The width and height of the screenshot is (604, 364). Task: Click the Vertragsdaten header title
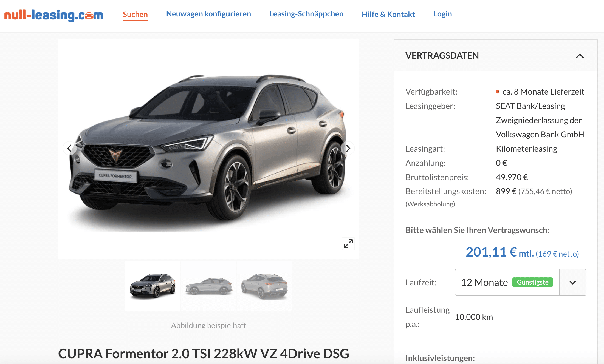(442, 56)
